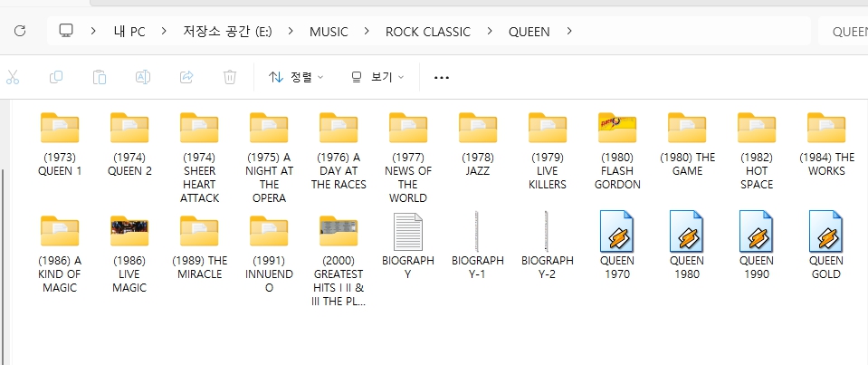Viewport: 868px width, 365px height.
Task: Expand the chevron after QUEEN breadcrumb
Action: tap(569, 31)
